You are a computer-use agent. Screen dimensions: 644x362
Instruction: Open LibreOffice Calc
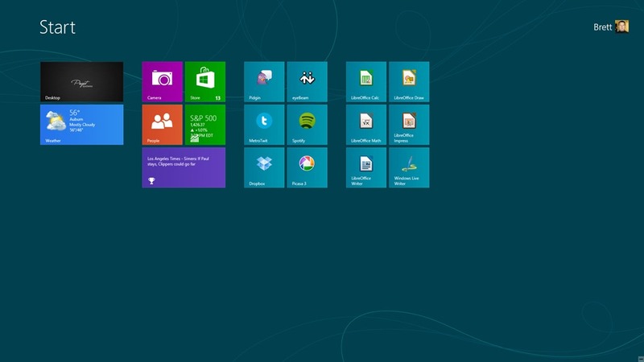pos(366,81)
